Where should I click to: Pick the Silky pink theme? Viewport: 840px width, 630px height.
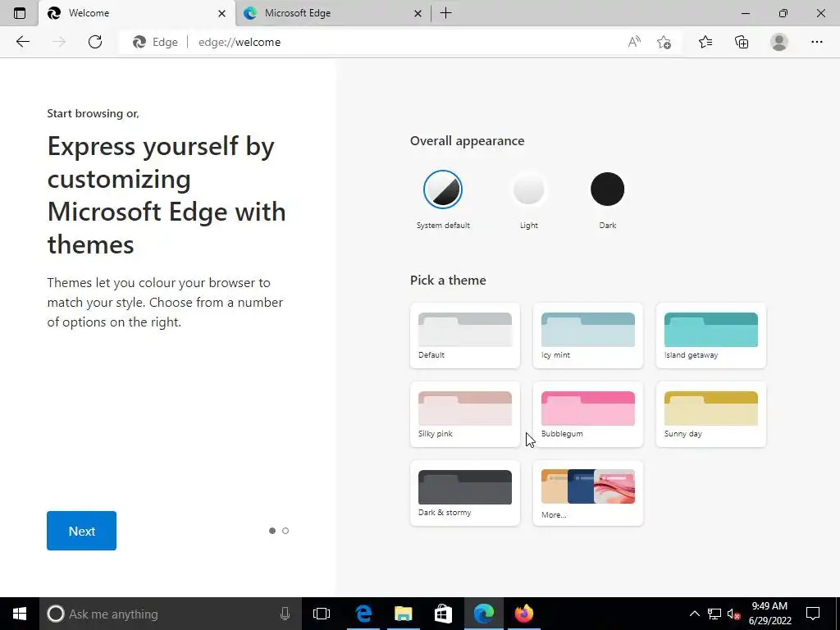pos(465,414)
